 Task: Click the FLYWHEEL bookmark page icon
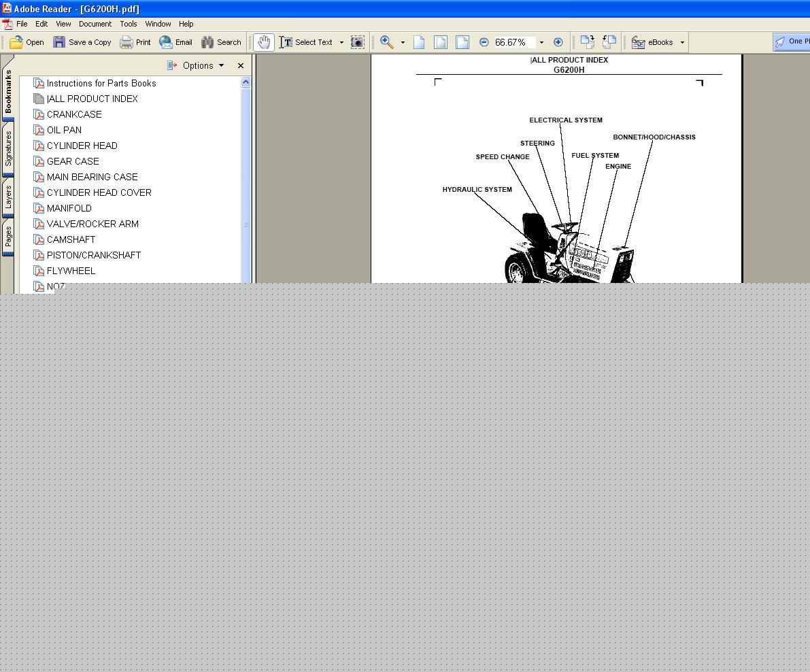tap(39, 271)
